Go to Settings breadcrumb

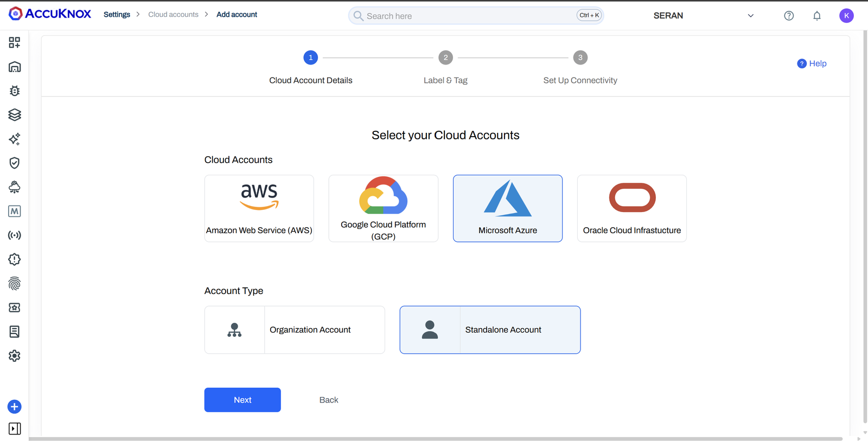click(117, 15)
